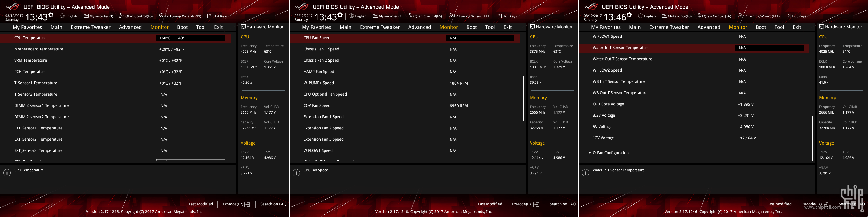Select the T_Sensor1 Temperature row
Viewport: 868px width, 217px height.
click(x=115, y=83)
